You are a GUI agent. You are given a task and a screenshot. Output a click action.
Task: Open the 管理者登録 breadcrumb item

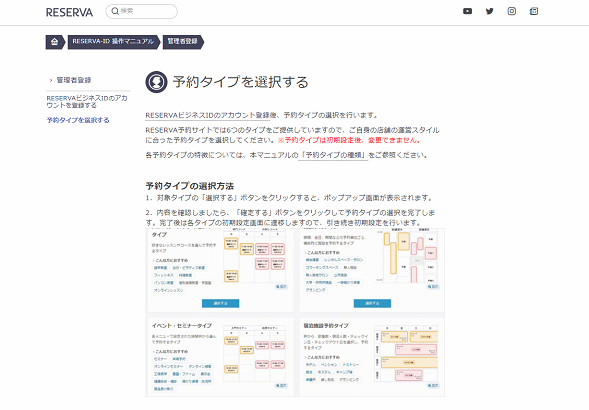(x=183, y=42)
